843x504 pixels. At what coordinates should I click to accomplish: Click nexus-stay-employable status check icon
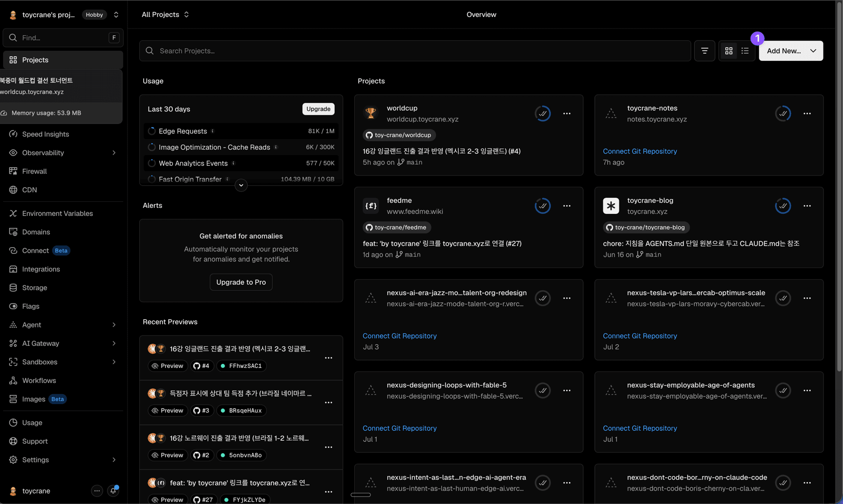coord(783,391)
